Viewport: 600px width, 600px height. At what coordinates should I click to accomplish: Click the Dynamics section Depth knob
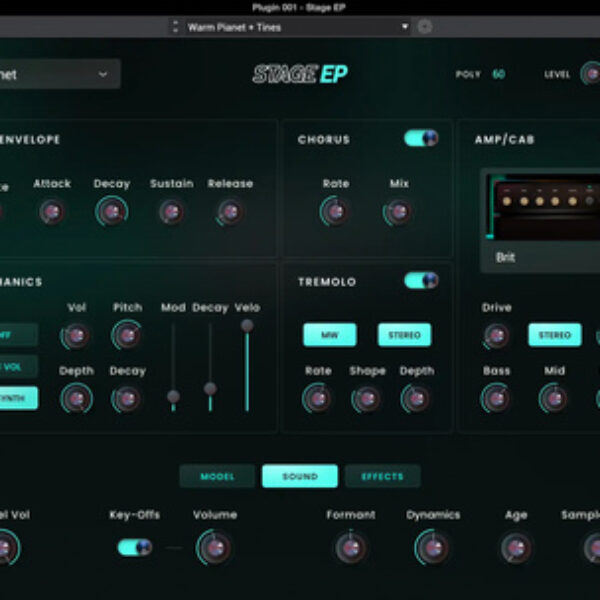click(x=76, y=398)
